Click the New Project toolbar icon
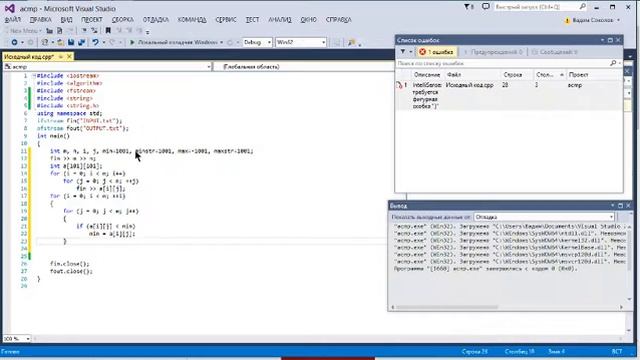 [45, 42]
